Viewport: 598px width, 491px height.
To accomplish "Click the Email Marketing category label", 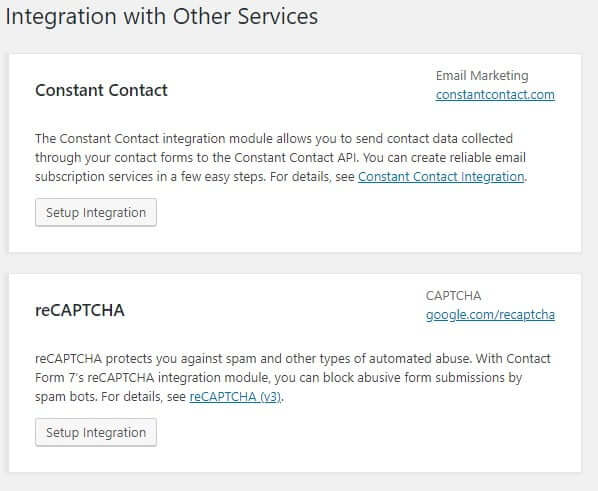I will point(482,76).
